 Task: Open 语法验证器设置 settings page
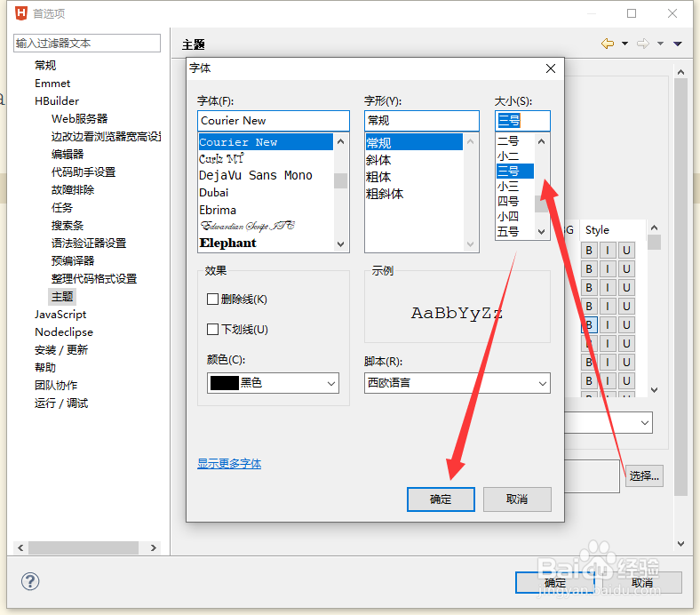pos(89,243)
